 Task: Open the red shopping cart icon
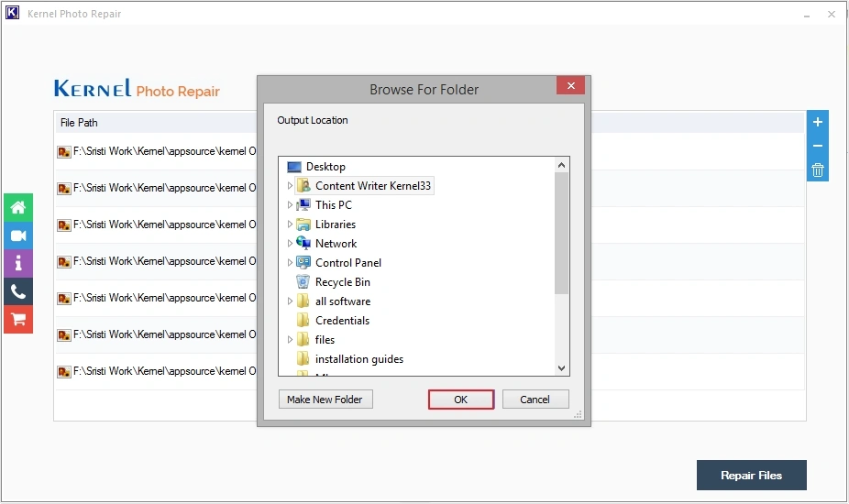(17, 319)
